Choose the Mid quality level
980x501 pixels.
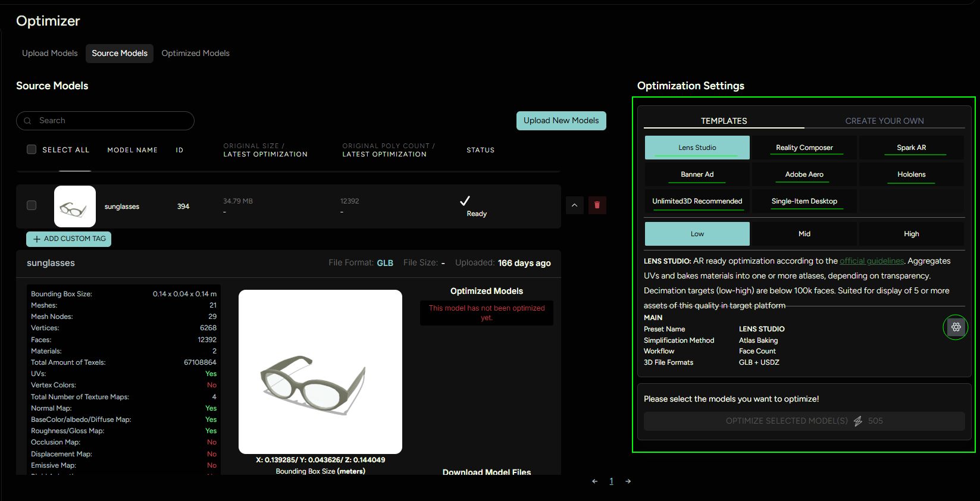tap(804, 234)
